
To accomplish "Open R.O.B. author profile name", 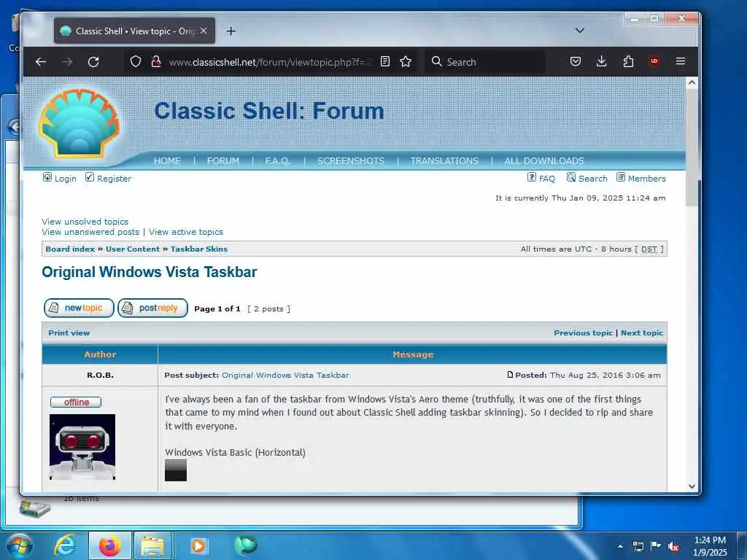I will (100, 376).
